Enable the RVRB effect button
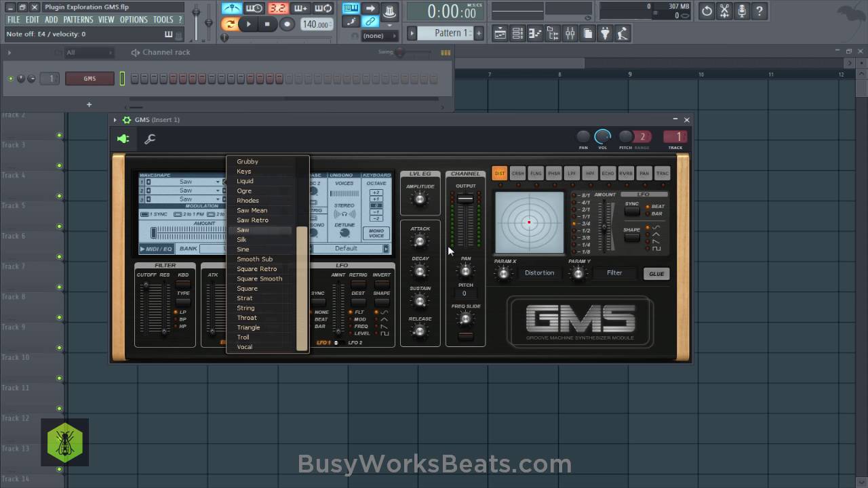 point(626,174)
